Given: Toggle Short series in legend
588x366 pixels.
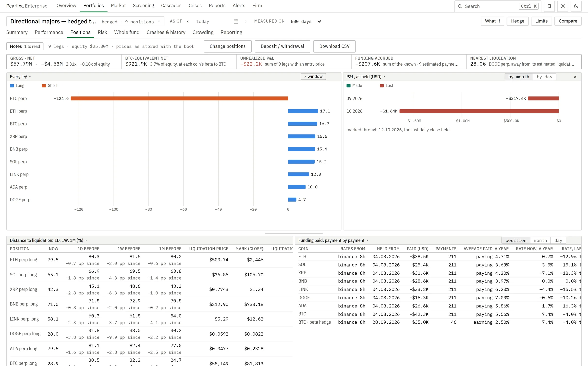Looking at the screenshot, I should [x=50, y=86].
